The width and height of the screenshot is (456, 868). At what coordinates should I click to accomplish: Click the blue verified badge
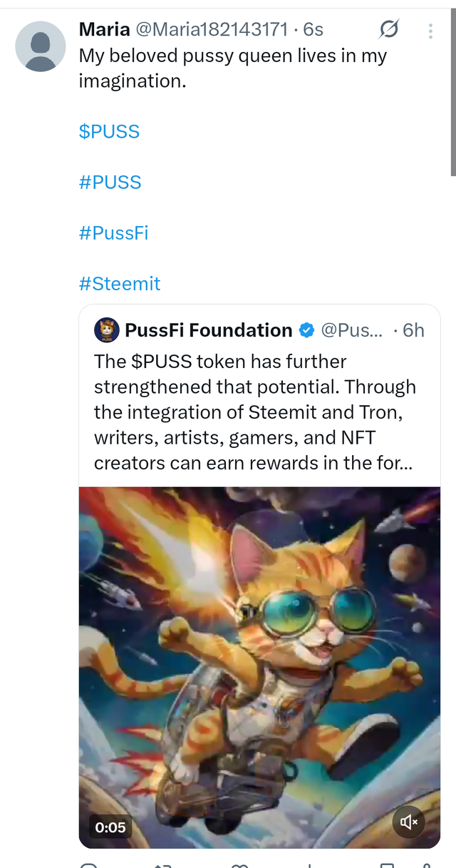(306, 330)
